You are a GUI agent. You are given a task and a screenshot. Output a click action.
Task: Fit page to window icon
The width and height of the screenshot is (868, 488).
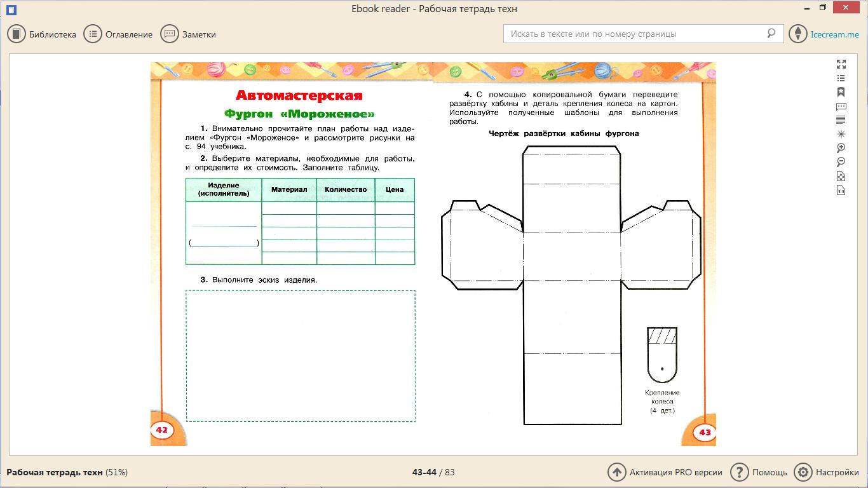pyautogui.click(x=841, y=176)
